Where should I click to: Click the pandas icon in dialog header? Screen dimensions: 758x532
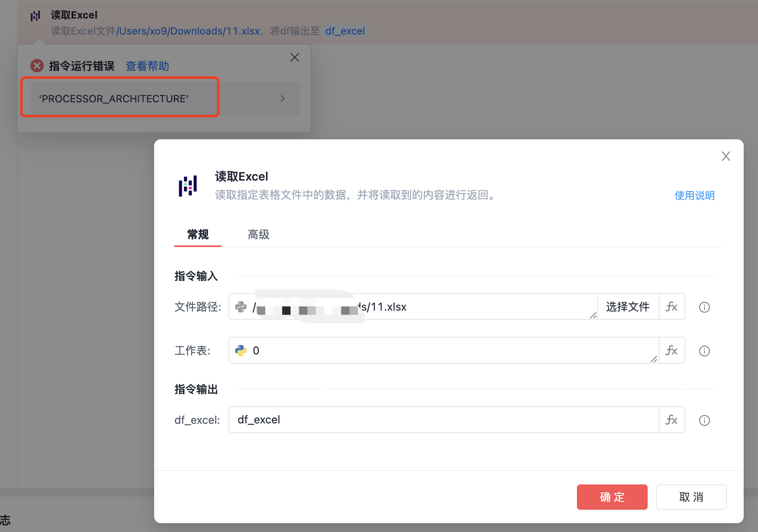[x=188, y=186]
